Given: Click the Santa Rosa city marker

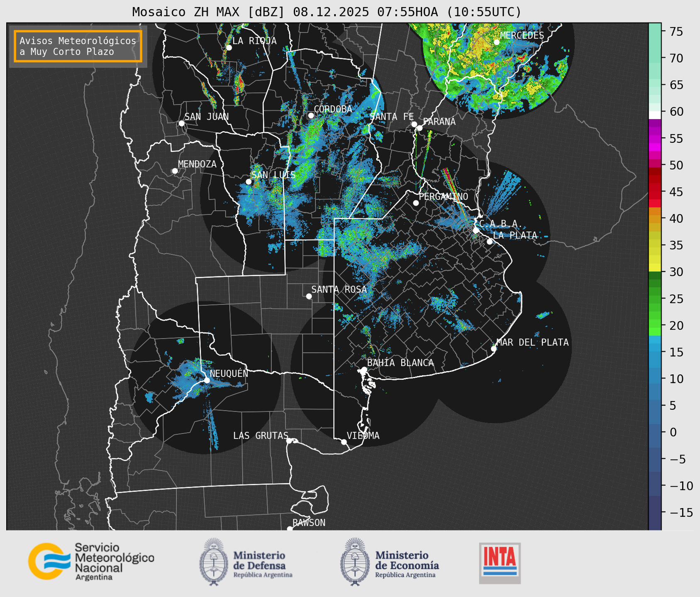Looking at the screenshot, I should [309, 296].
